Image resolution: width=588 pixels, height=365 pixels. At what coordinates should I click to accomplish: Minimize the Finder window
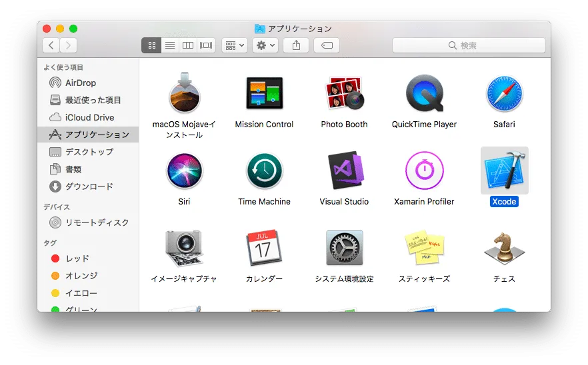click(x=60, y=29)
